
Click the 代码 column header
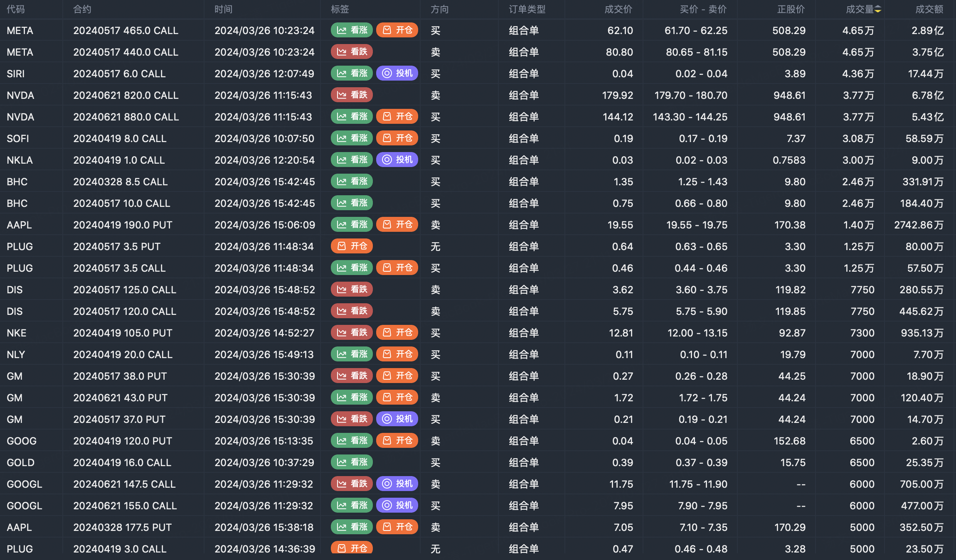tap(16, 10)
